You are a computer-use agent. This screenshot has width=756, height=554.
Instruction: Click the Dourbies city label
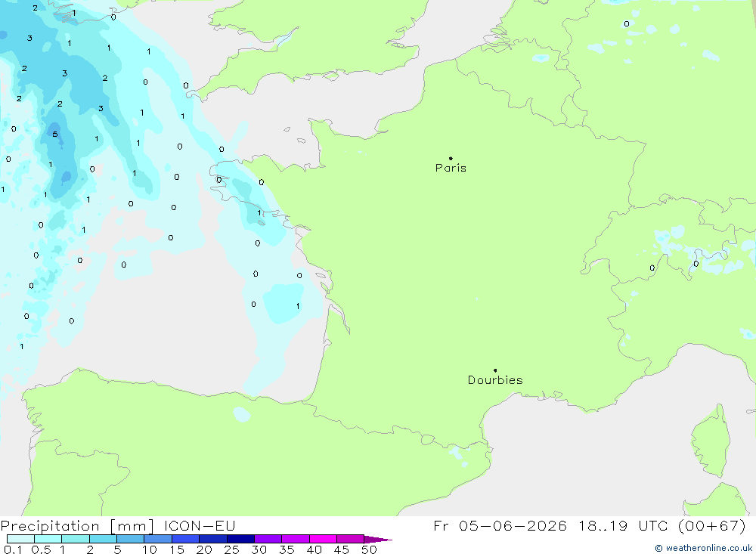[x=495, y=380]
